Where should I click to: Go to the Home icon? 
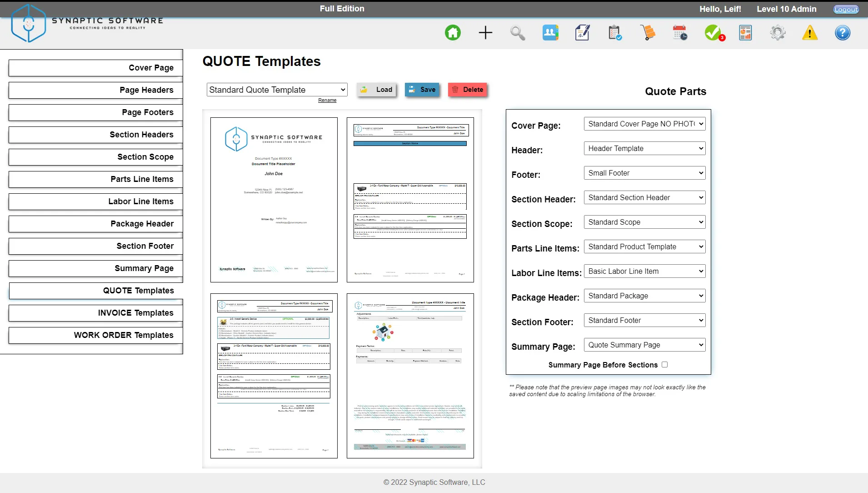tap(453, 33)
